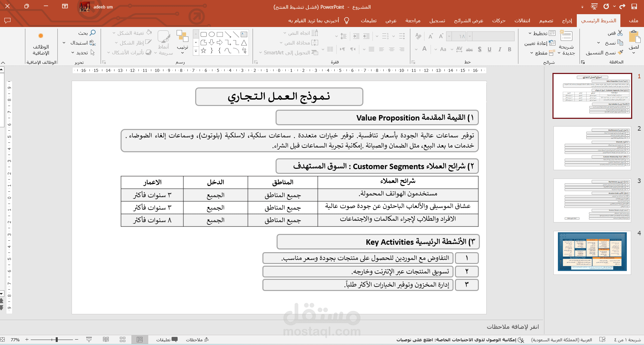Click the Increase Font Size icon

[441, 36]
